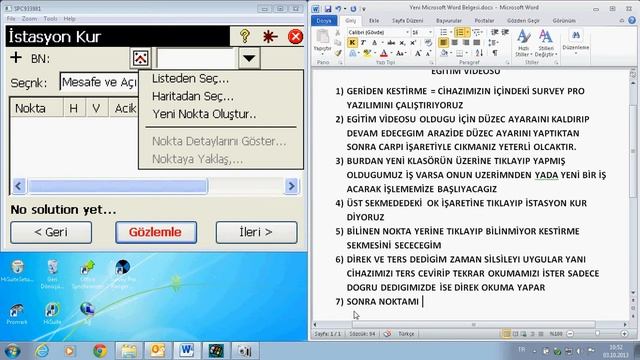The width and height of the screenshot is (640, 360).
Task: Toggle superscript formatting
Action: click(x=413, y=42)
